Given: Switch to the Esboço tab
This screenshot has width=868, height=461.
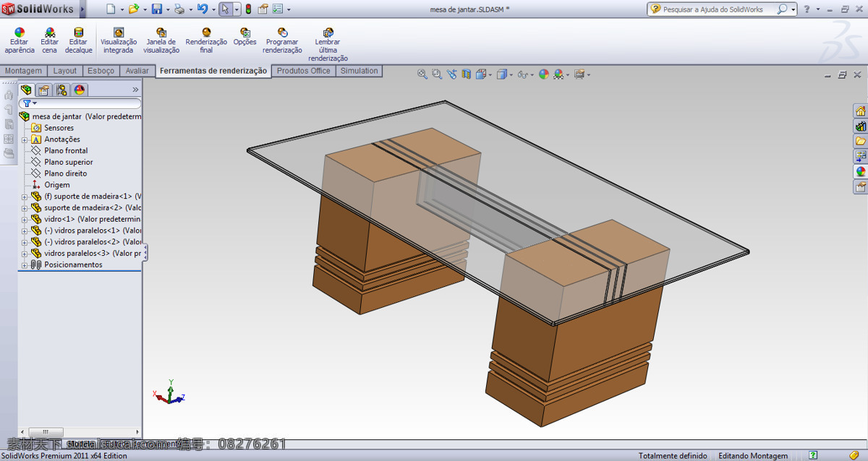Looking at the screenshot, I should pyautogui.click(x=101, y=71).
